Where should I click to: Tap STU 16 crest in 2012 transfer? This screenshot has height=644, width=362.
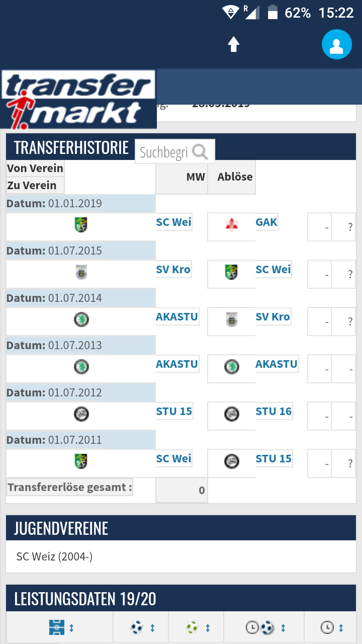click(231, 414)
